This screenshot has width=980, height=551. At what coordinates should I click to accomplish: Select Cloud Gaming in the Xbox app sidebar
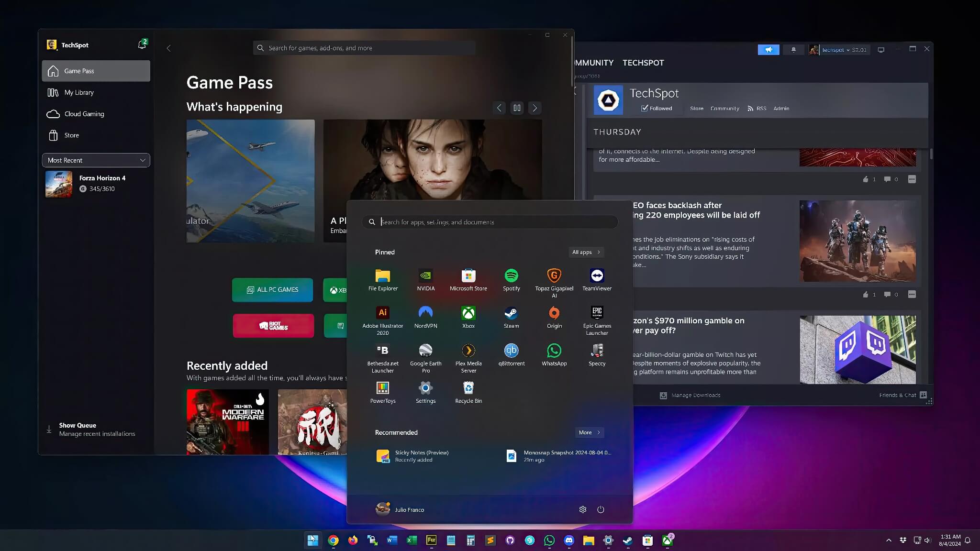click(x=84, y=114)
